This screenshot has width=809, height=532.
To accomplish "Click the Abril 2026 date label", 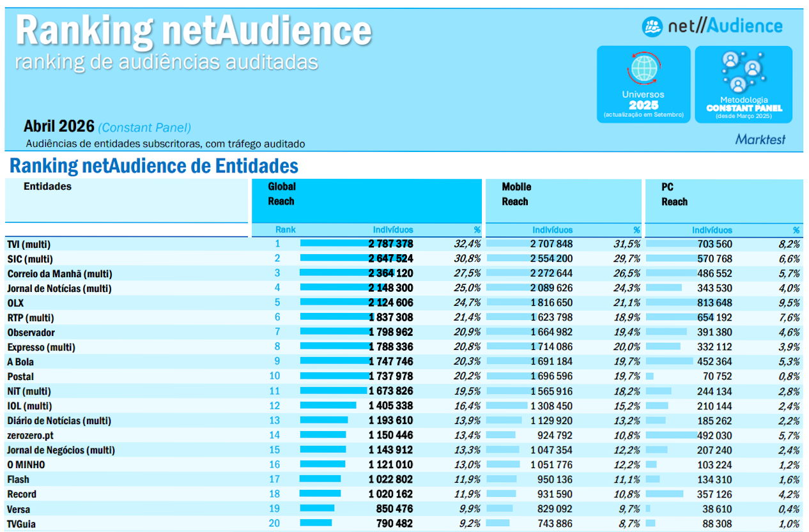I will pyautogui.click(x=59, y=126).
